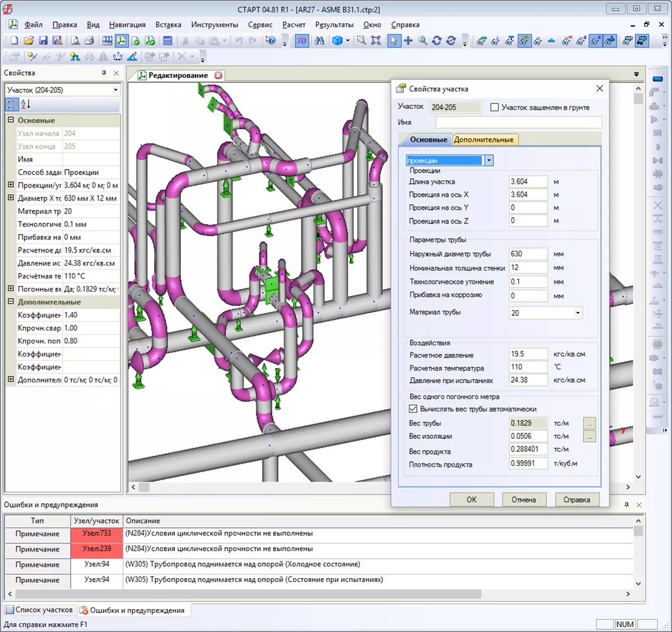Screen dimensions: 672x632
Task: Click the magnifier zoom tool icon
Action: coord(422,41)
